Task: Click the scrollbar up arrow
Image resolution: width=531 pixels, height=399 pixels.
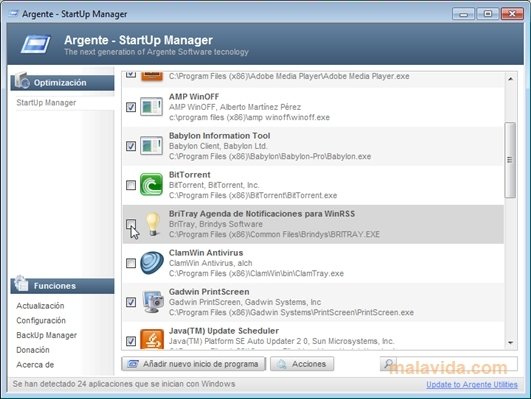Action: point(510,79)
